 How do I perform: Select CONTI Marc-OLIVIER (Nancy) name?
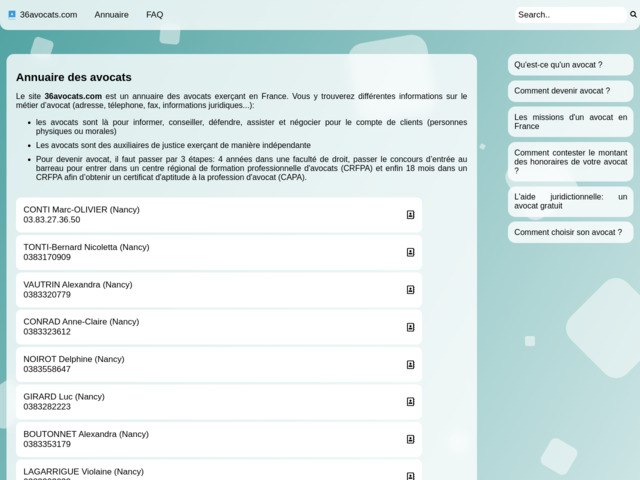click(81, 210)
